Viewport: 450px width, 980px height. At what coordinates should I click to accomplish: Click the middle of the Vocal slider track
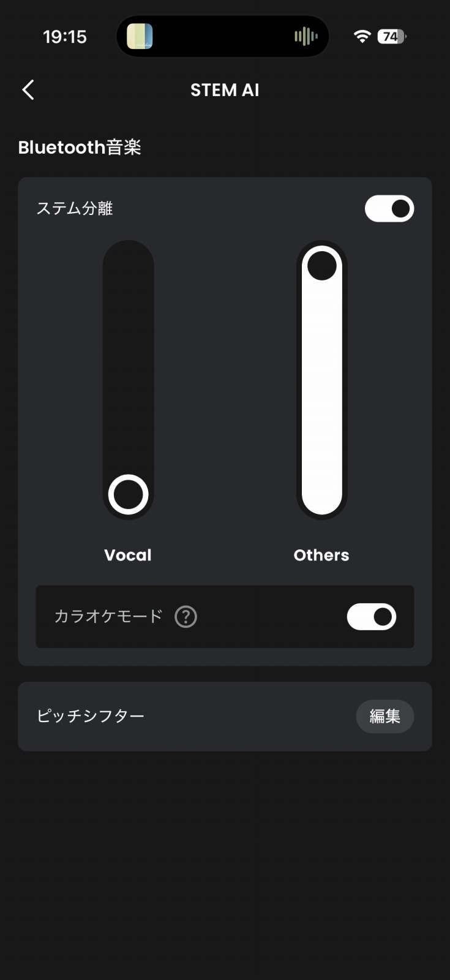129,380
